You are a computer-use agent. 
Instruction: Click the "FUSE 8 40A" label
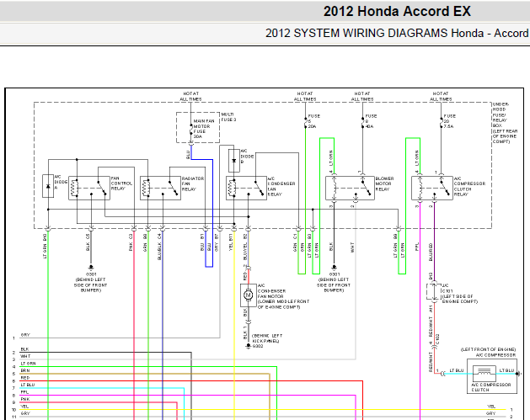tap(371, 121)
